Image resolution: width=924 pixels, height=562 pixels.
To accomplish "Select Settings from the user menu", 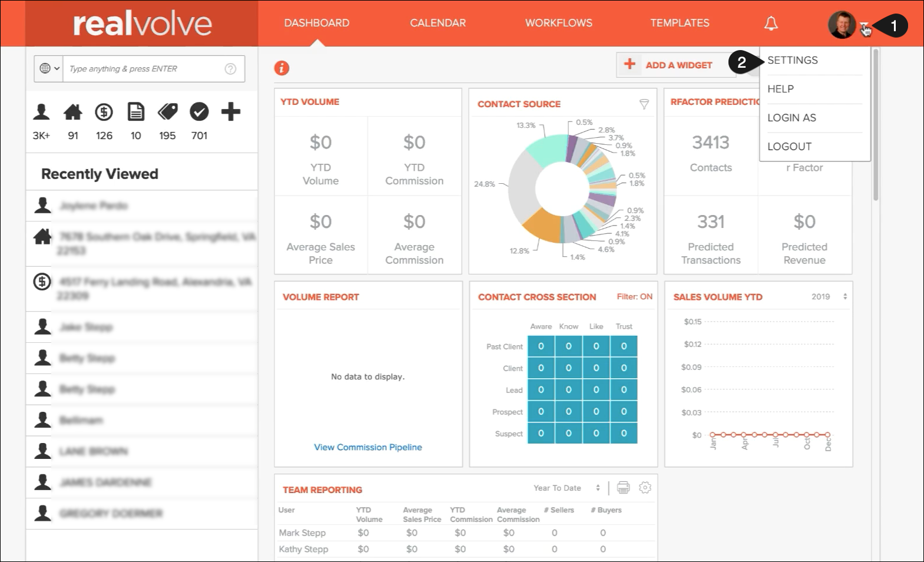I will pos(793,60).
